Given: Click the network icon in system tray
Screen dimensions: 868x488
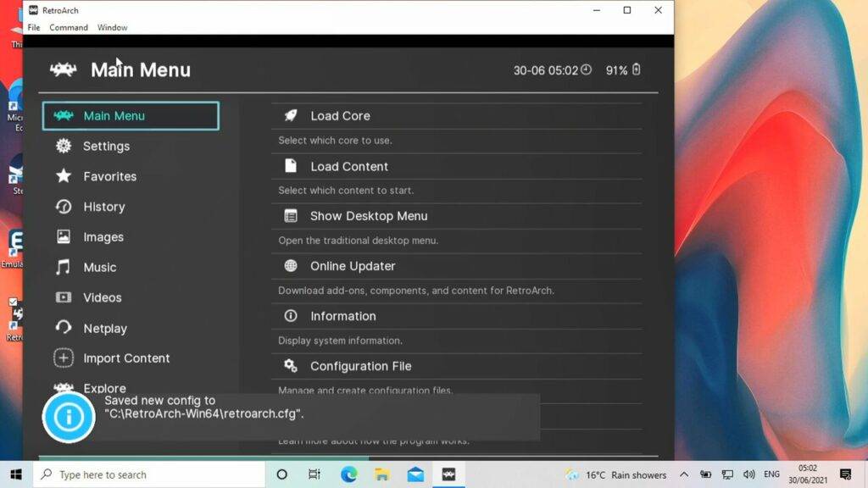Looking at the screenshot, I should [727, 474].
